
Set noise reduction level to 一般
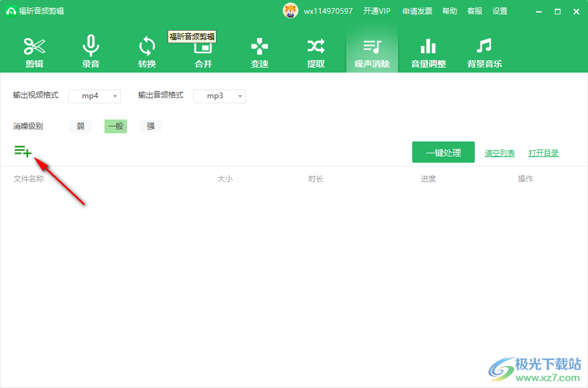(116, 126)
